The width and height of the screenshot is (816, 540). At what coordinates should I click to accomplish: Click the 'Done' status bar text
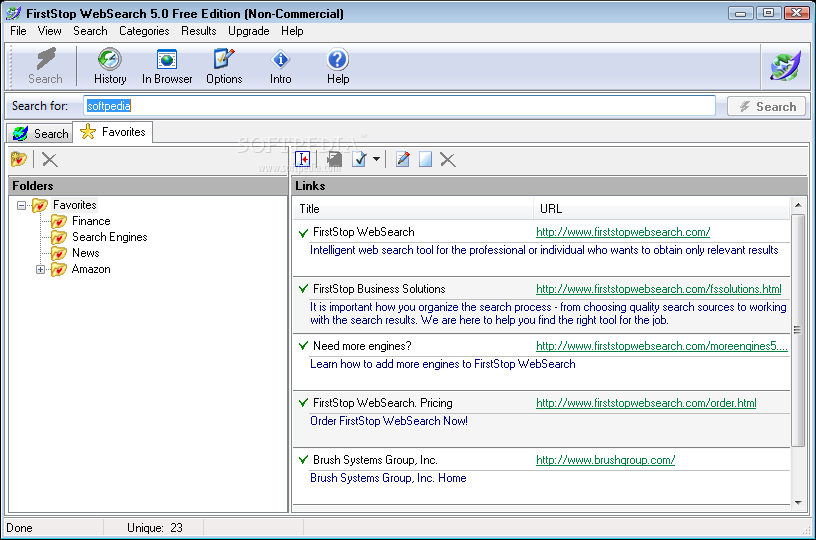tap(19, 528)
